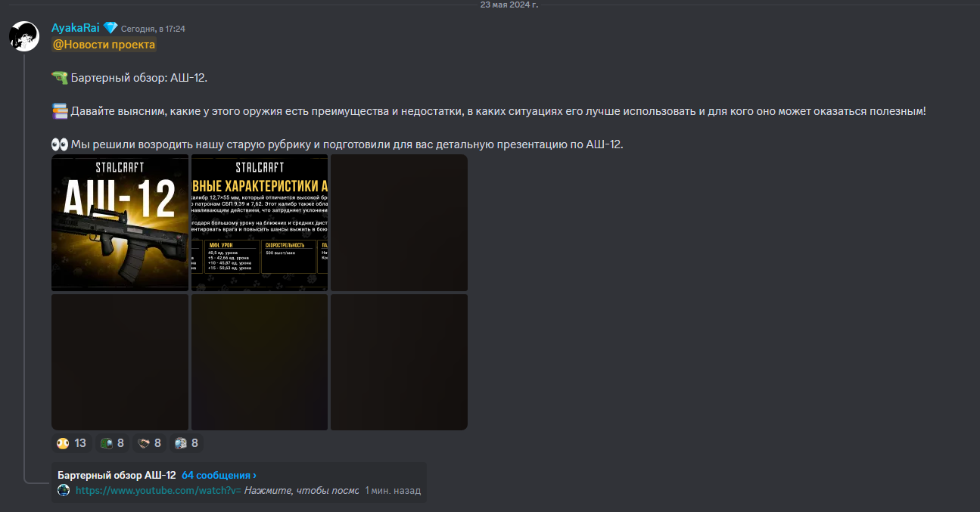The image size is (980, 512).
Task: Open the thread Бартерный обзор АШ-12
Action: 117,476
